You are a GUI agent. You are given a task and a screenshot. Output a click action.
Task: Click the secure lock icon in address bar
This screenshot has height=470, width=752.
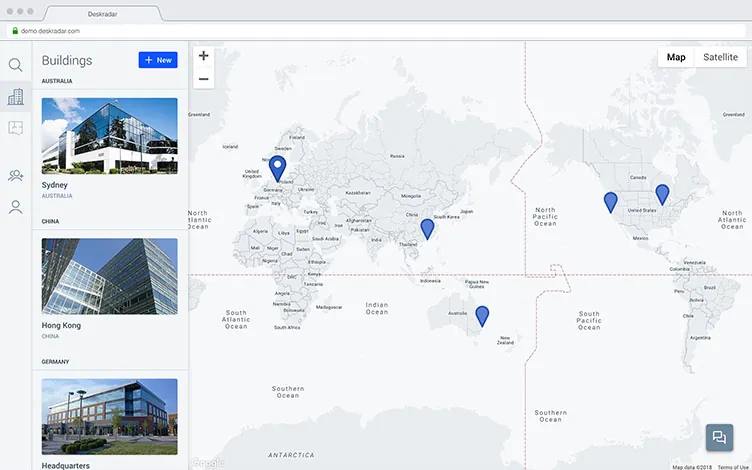coord(15,31)
